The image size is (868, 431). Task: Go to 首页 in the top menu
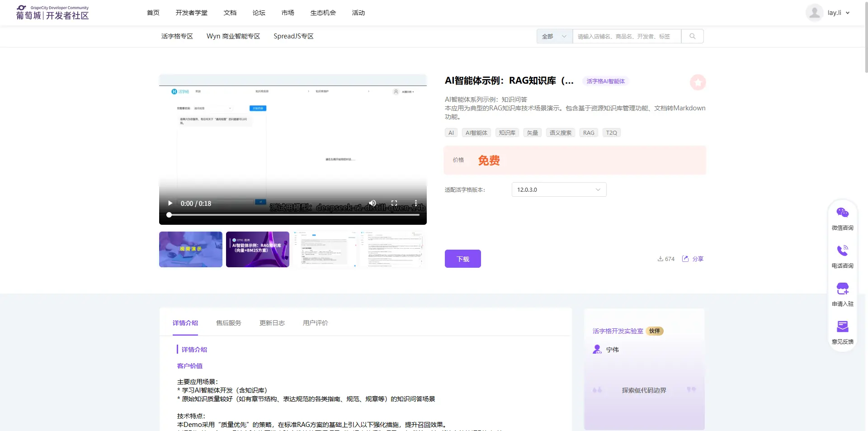pyautogui.click(x=153, y=13)
